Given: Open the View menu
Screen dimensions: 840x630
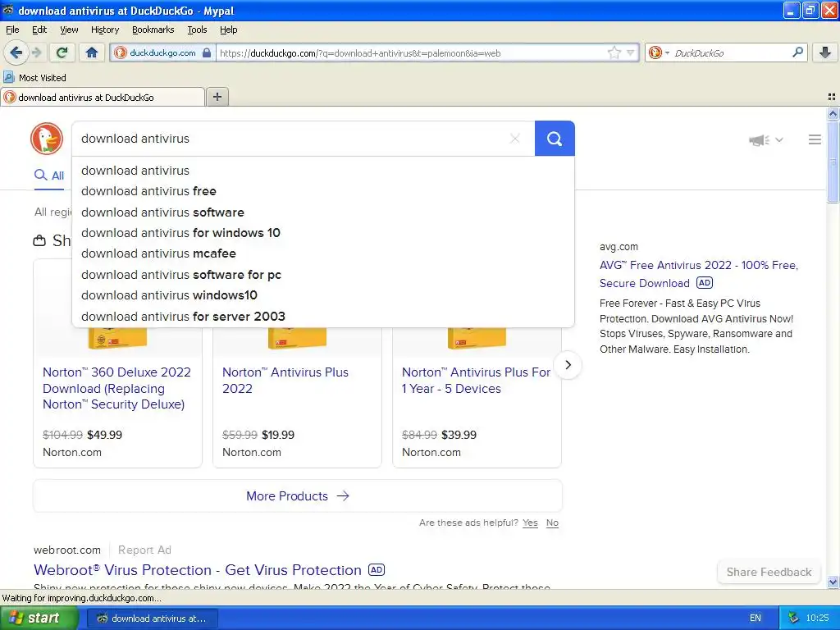Looking at the screenshot, I should (x=69, y=30).
